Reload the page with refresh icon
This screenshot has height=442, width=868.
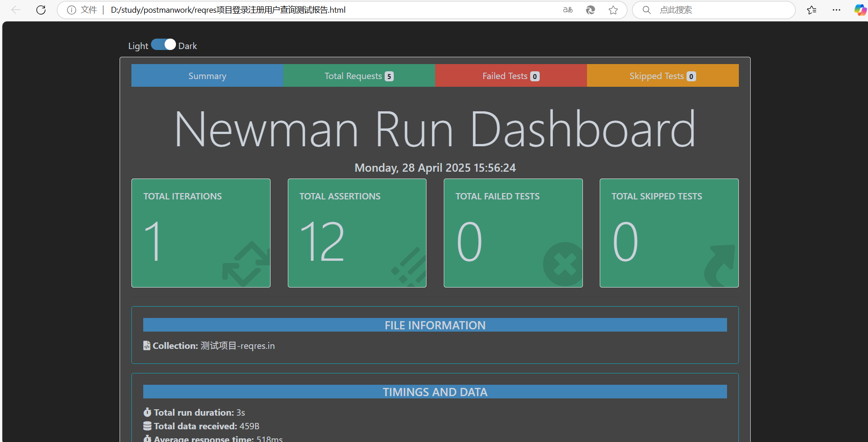click(x=41, y=10)
